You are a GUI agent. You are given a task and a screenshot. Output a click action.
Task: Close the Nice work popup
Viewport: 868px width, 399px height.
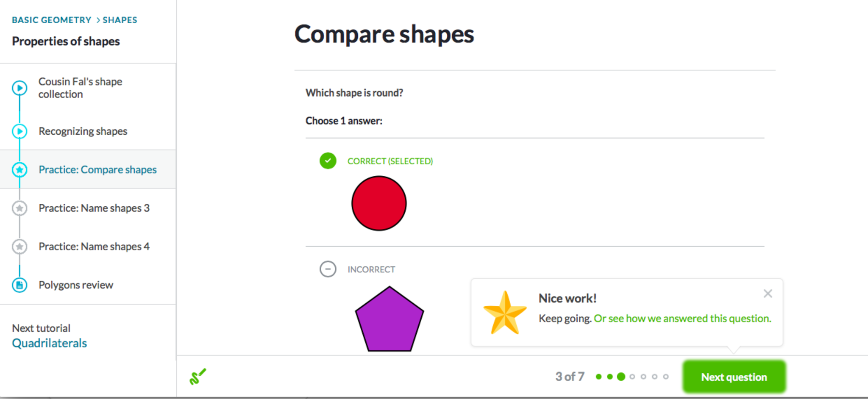coord(768,294)
